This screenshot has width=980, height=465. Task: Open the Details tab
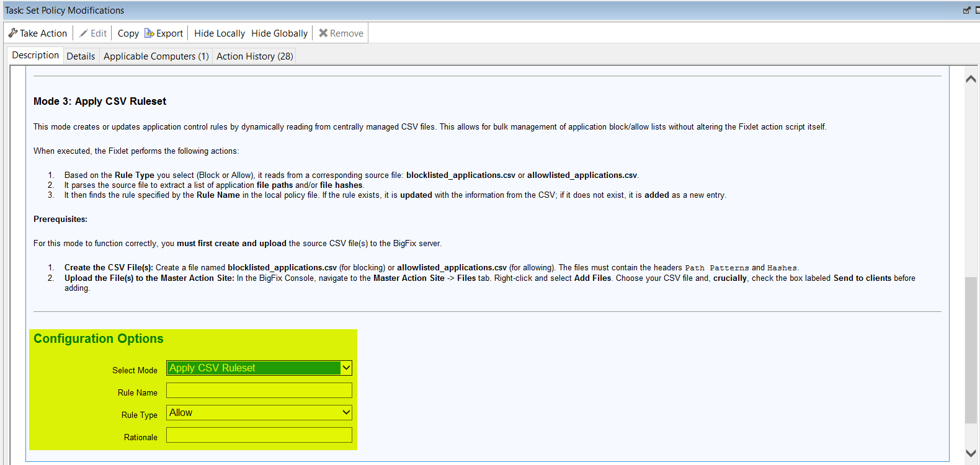point(81,56)
